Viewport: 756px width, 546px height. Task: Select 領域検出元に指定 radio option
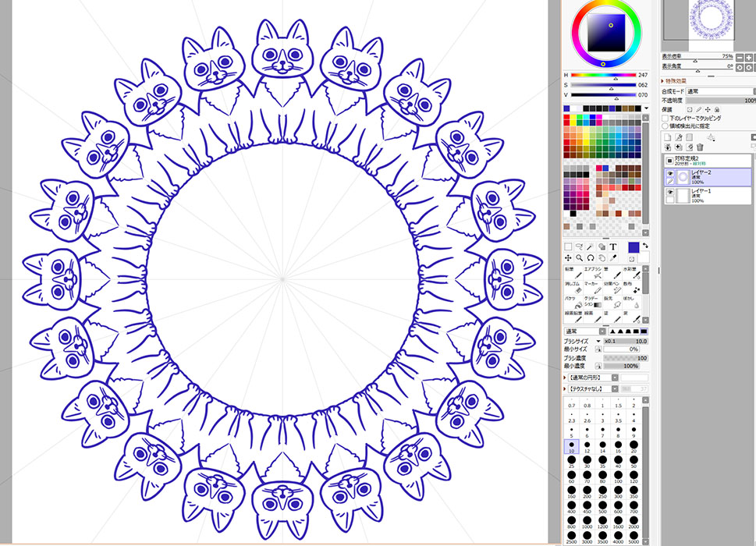coord(665,126)
